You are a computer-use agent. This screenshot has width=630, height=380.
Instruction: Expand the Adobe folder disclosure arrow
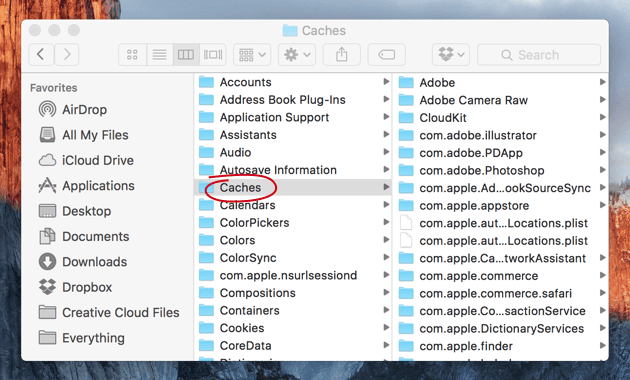[x=602, y=82]
